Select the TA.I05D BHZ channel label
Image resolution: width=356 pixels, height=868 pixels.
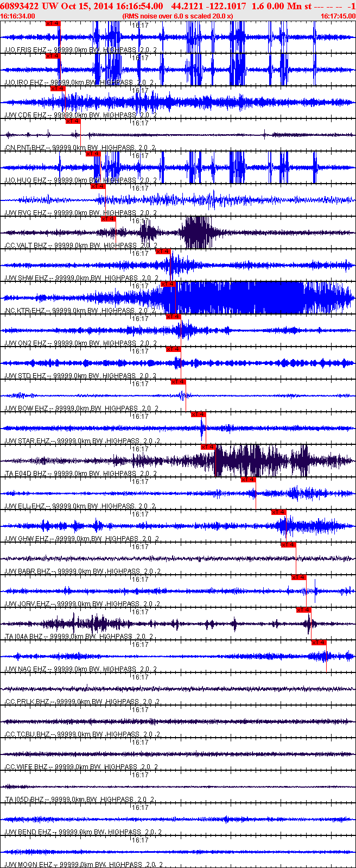click(25, 799)
